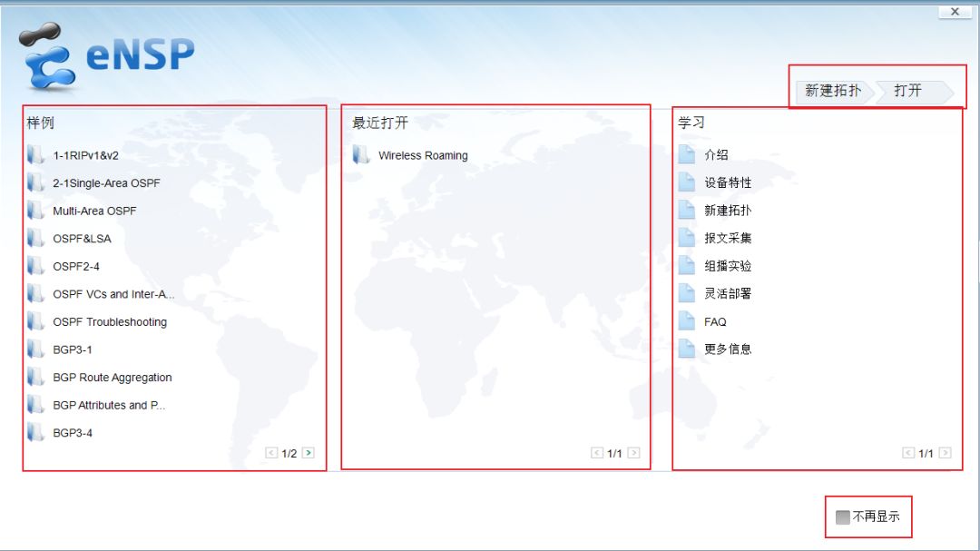This screenshot has height=551, width=980.
Task: Enable the 不再显示 checkbox
Action: 842,517
